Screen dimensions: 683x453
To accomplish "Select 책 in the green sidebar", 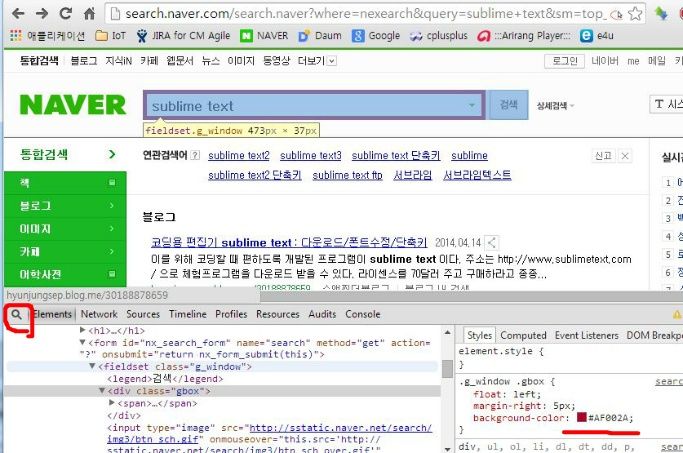I will (x=65, y=183).
